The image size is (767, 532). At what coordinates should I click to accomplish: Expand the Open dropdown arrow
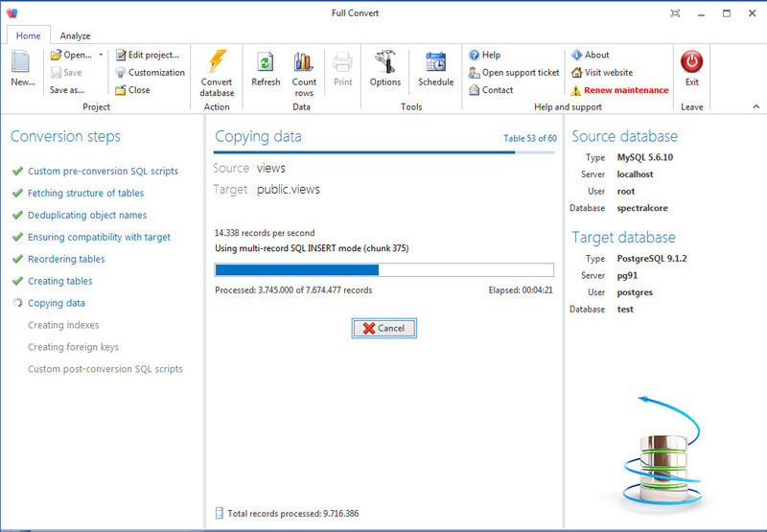[101, 55]
